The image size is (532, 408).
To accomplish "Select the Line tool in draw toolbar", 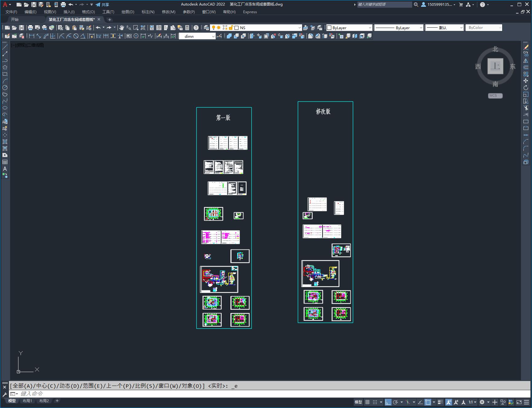I will 5,47.
